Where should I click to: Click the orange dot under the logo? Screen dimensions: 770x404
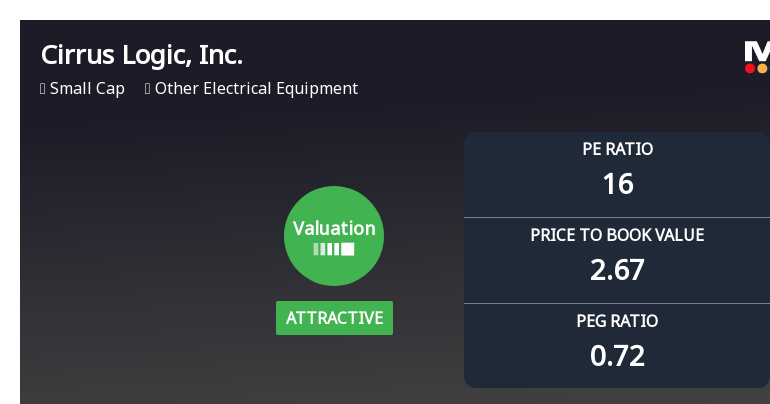763,68
